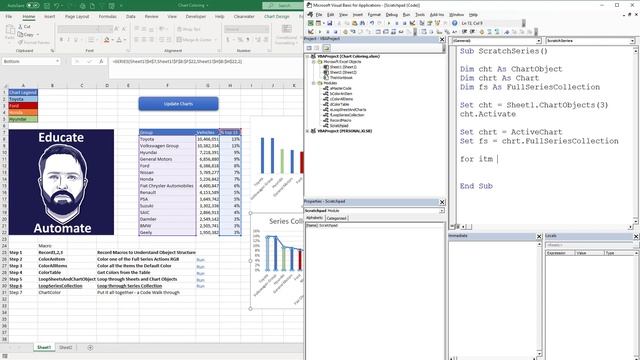Image resolution: width=640 pixels, height=360 pixels.
Task: Collapse the Modules folder in Project tree
Action: [x=314, y=83]
